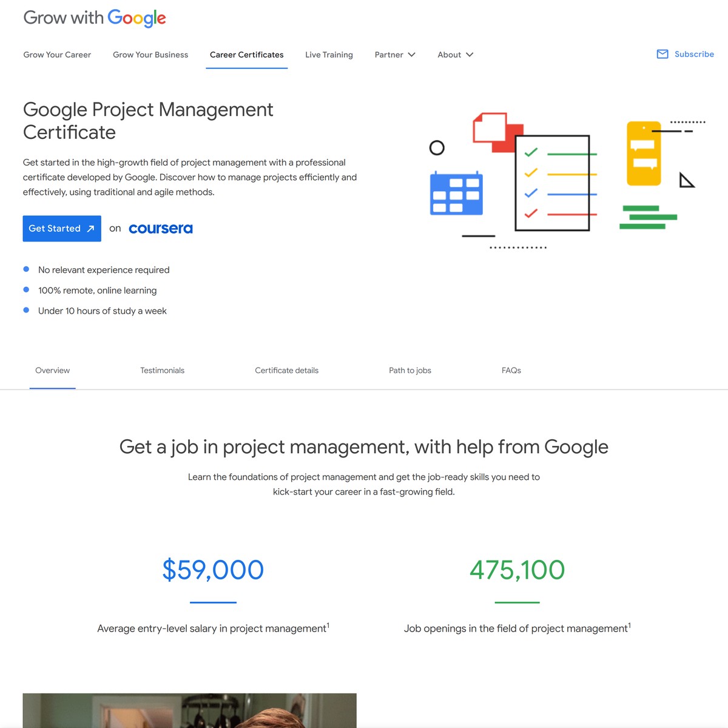
Task: Select Career Certificates nav item
Action: (247, 55)
